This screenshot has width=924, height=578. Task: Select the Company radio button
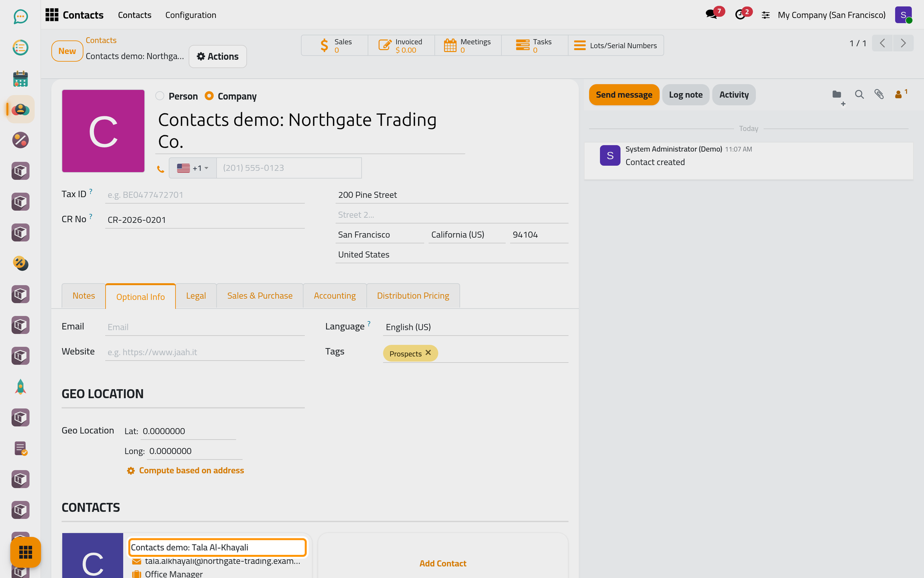(x=209, y=96)
